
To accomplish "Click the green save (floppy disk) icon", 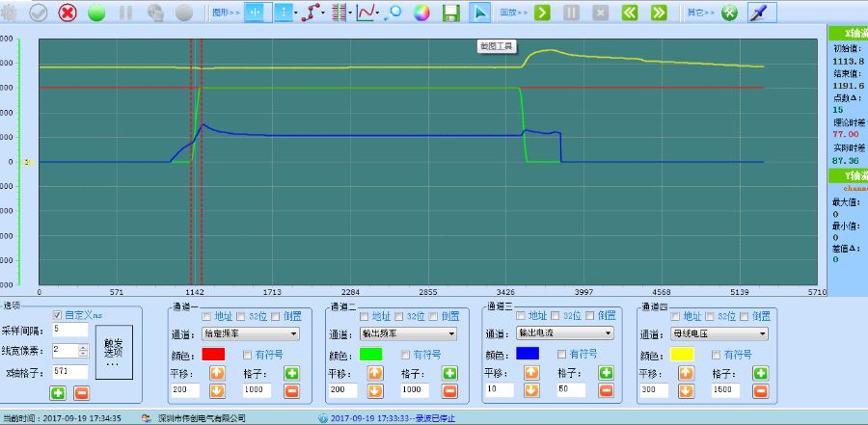I will [x=450, y=13].
